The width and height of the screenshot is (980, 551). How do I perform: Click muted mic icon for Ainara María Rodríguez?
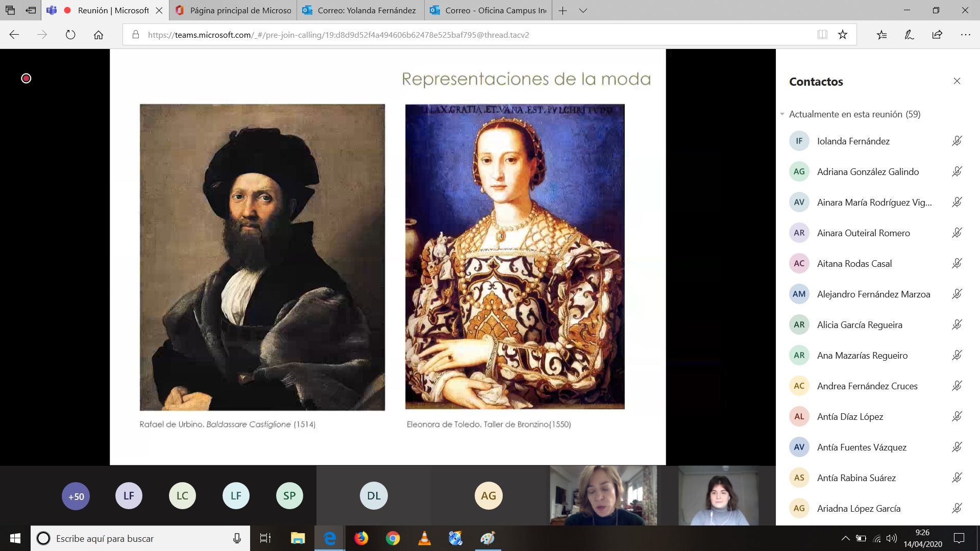tap(957, 202)
